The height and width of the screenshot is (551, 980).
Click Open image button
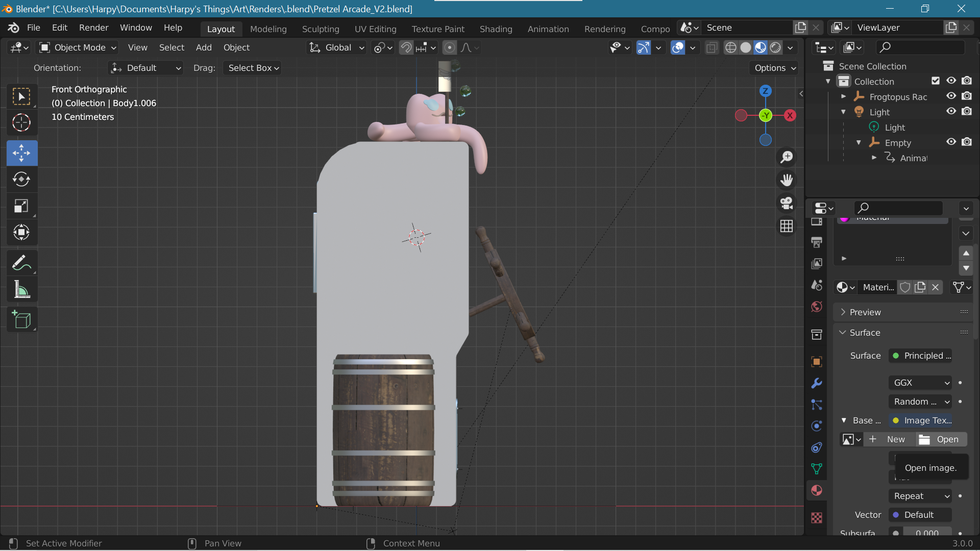point(941,439)
